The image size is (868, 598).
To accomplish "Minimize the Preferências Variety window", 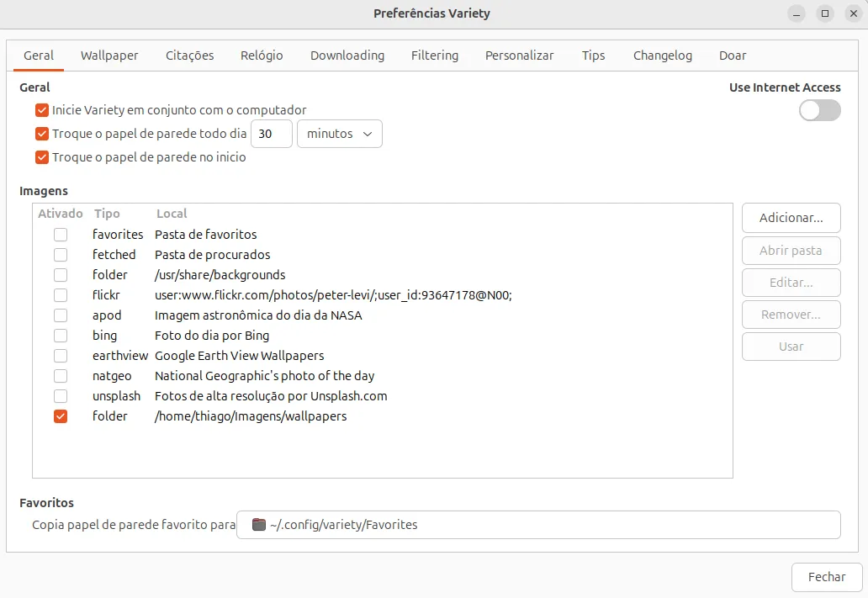I will point(797,13).
